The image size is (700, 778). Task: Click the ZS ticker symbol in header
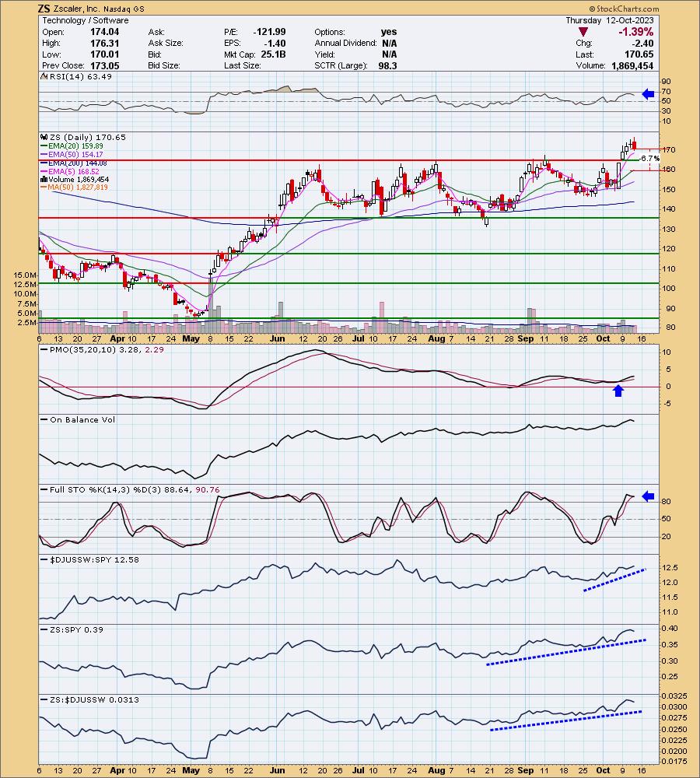[x=44, y=9]
